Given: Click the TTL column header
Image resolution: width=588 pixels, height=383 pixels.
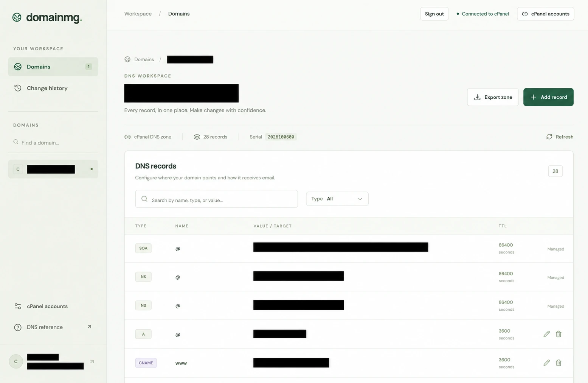Looking at the screenshot, I should tap(503, 226).
